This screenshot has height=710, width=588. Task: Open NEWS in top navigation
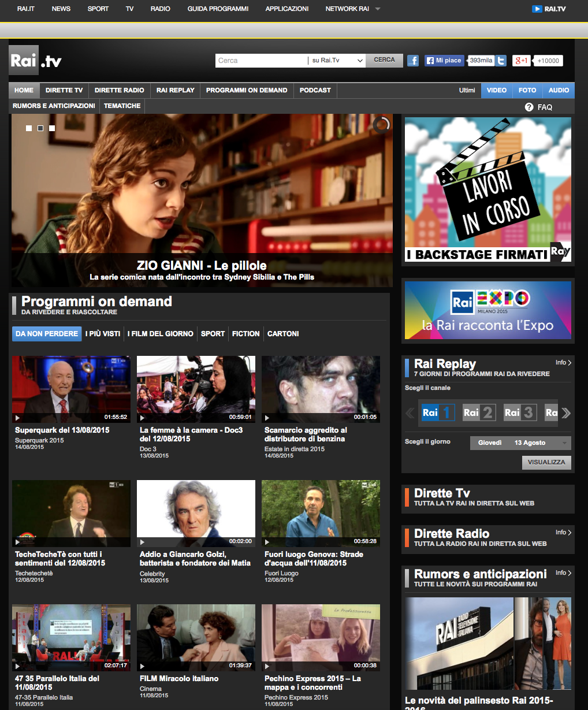tap(61, 9)
